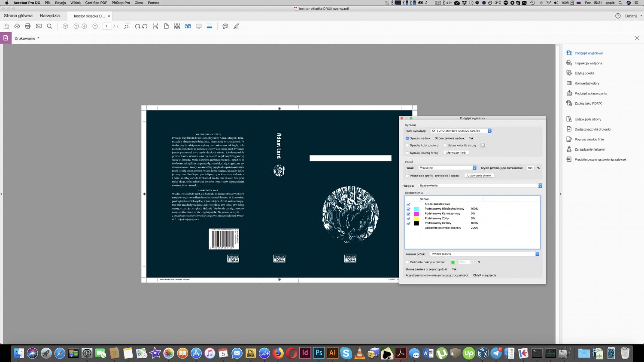Enable Ustaw kolor tła strony checkbox

pyautogui.click(x=445, y=146)
